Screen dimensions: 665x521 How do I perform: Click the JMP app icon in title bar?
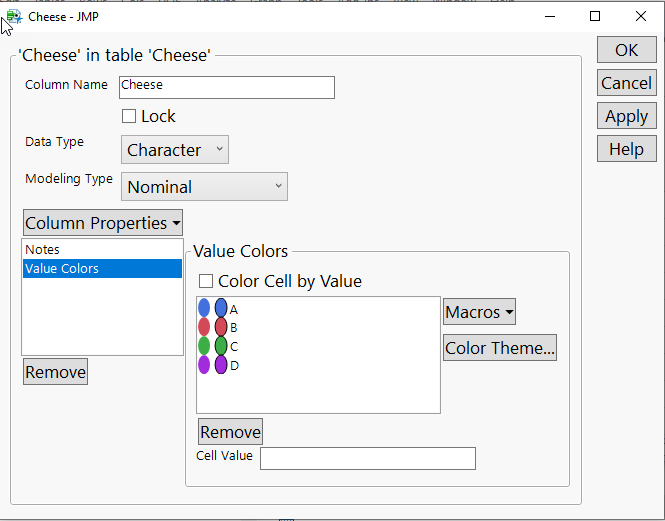pyautogui.click(x=14, y=16)
